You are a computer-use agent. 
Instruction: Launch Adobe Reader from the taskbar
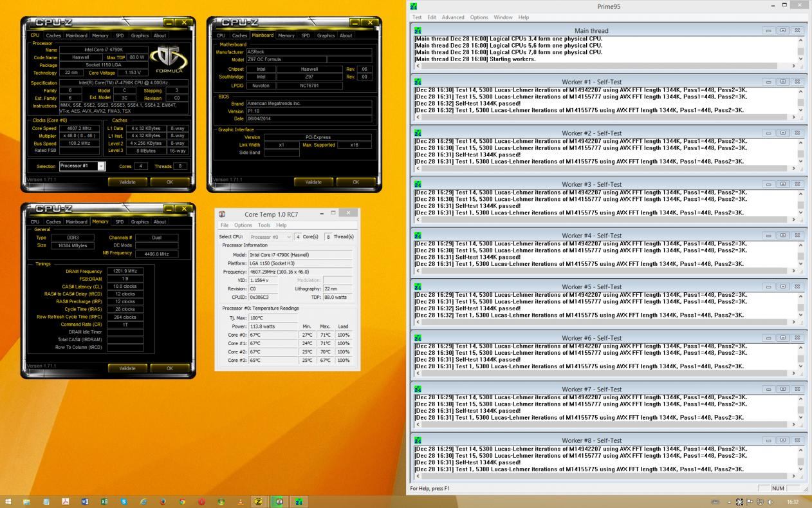(x=65, y=502)
